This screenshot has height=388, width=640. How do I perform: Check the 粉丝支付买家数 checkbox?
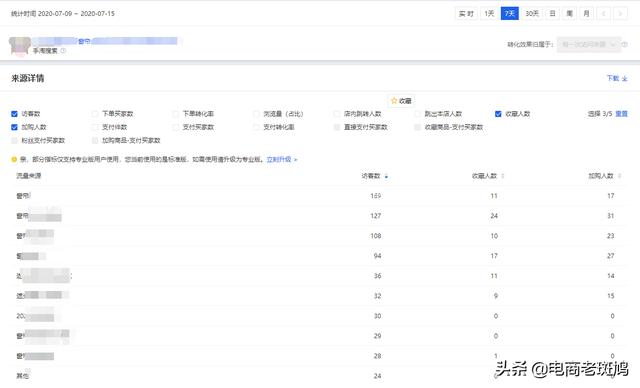[x=14, y=140]
